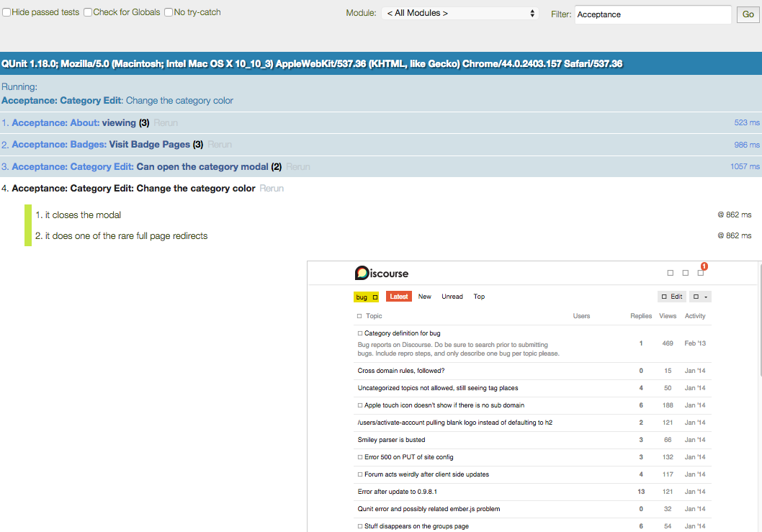Enable the 'Hide passed tests' checkbox

tap(6, 12)
